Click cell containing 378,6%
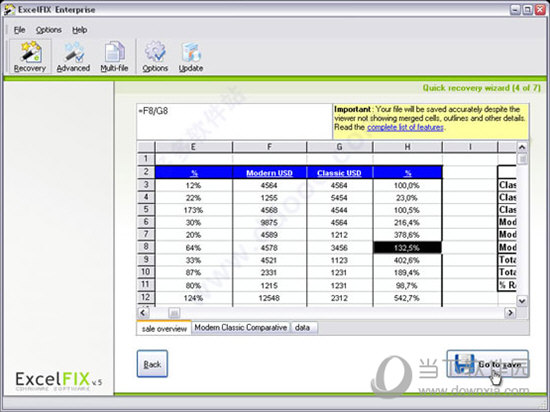The width and height of the screenshot is (550, 412). pyautogui.click(x=407, y=235)
